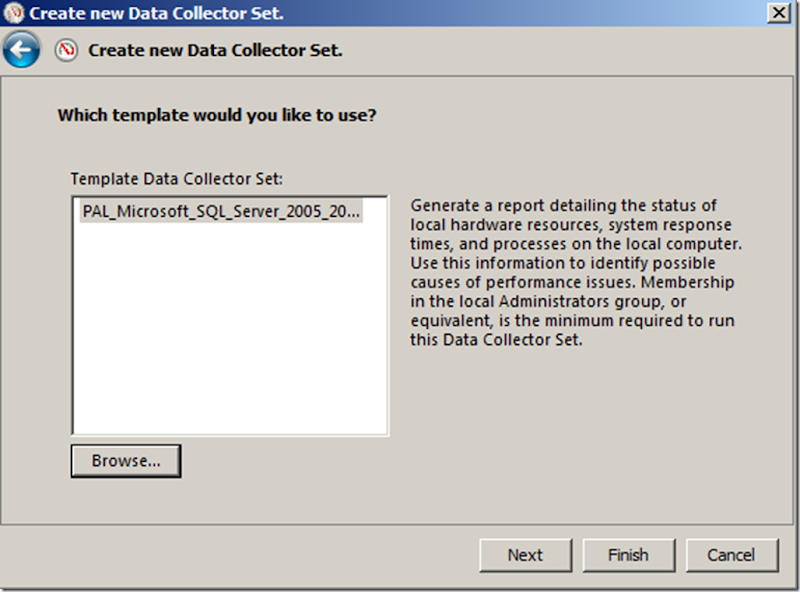Screen dimensions: 800x592
Task: Click the Finish button
Action: tap(628, 555)
